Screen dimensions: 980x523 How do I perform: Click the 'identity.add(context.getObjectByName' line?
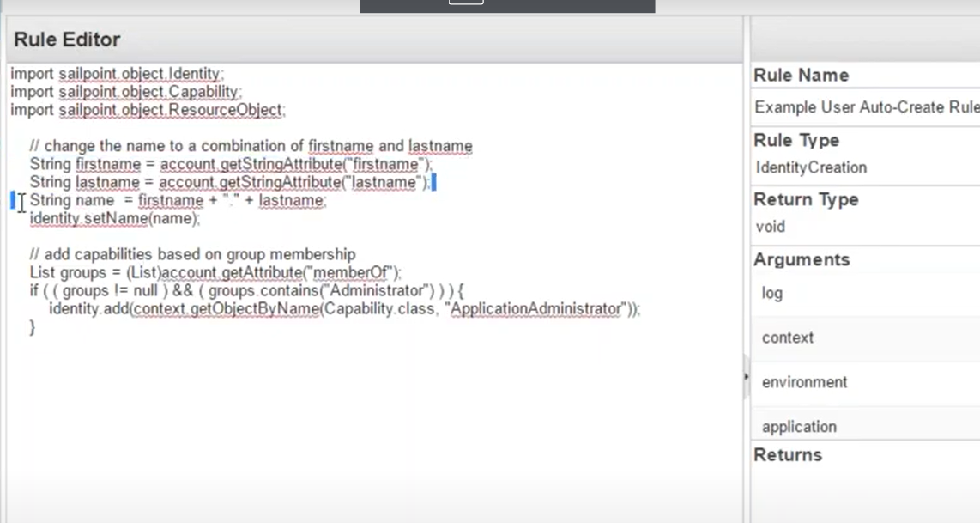tap(345, 309)
